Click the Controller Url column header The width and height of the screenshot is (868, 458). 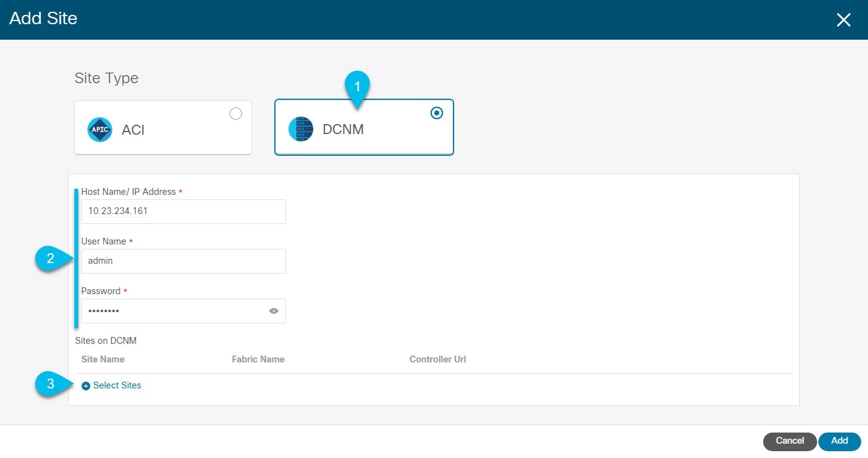(437, 359)
